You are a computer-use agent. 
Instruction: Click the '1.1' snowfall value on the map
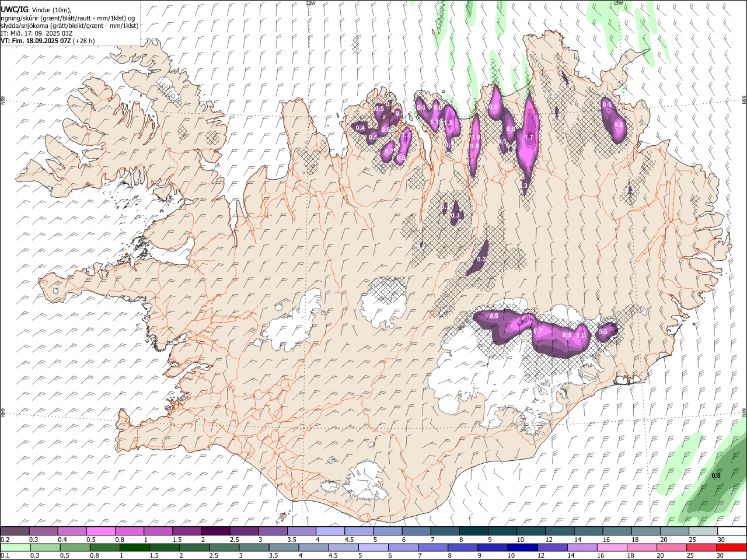pos(434,121)
